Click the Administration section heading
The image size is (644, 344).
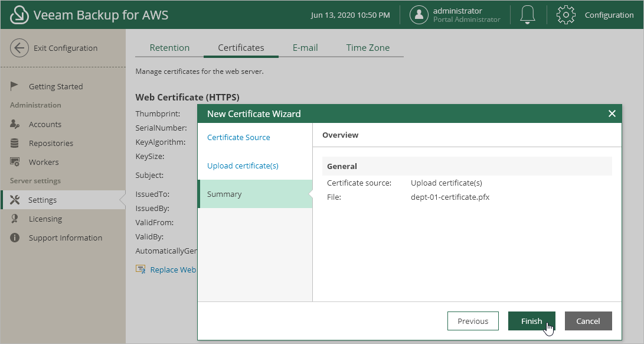[35, 105]
